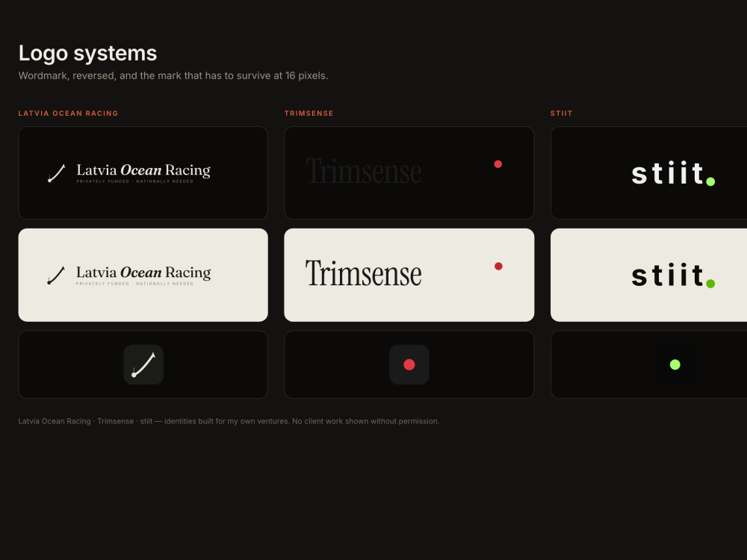Click the STIIT column label
Image resolution: width=747 pixels, height=560 pixels.
tap(561, 113)
